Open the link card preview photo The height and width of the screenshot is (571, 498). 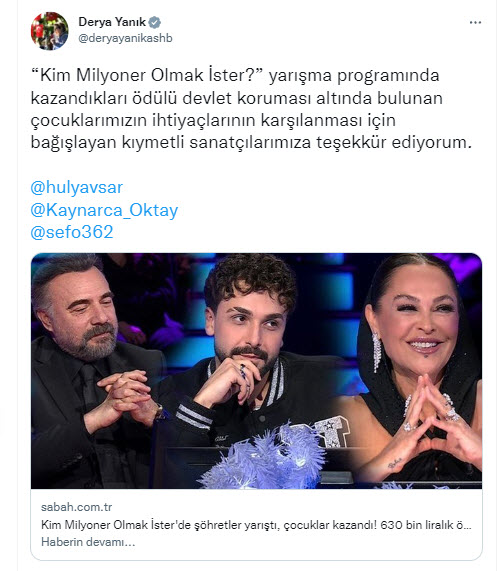click(256, 371)
